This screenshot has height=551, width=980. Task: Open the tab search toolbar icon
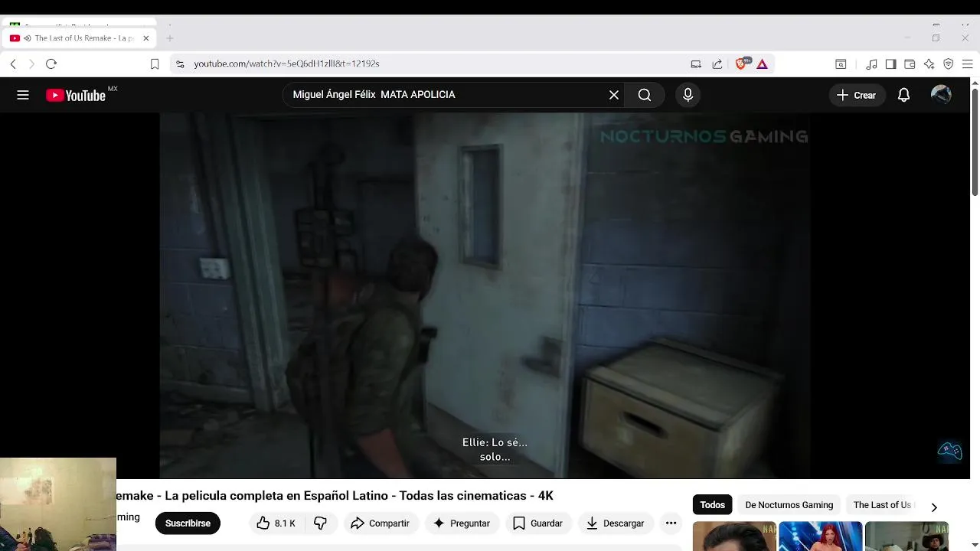coord(841,64)
